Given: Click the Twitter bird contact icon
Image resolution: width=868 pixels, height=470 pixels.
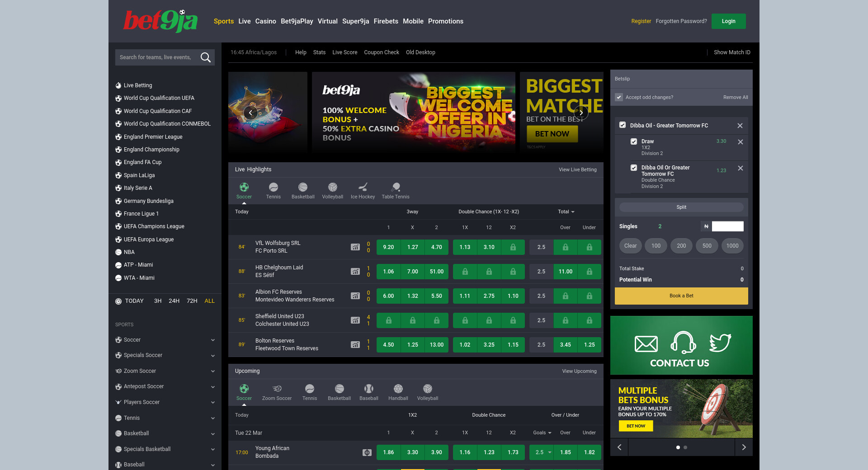Looking at the screenshot, I should 720,343.
